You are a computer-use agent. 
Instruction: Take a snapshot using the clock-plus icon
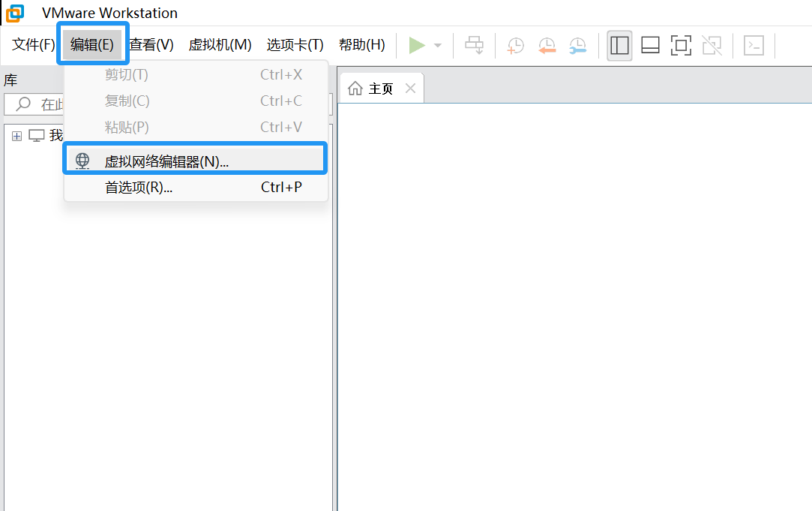[x=515, y=46]
